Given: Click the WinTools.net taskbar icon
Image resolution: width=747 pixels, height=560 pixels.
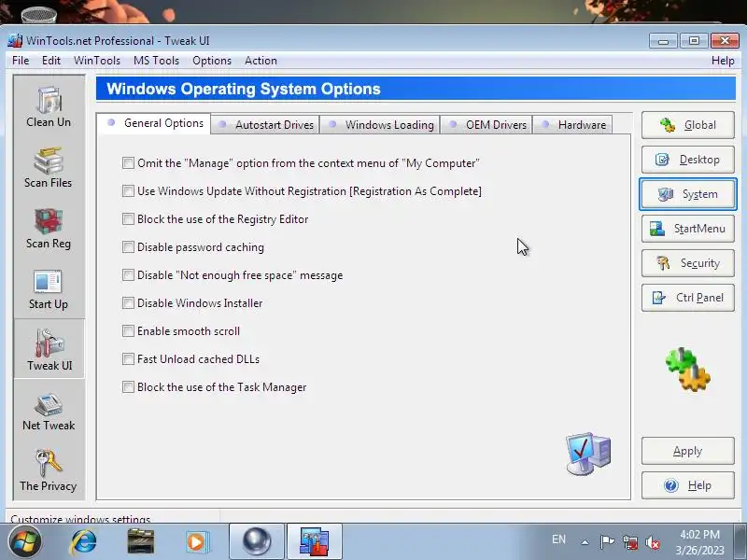Looking at the screenshot, I should (x=315, y=541).
